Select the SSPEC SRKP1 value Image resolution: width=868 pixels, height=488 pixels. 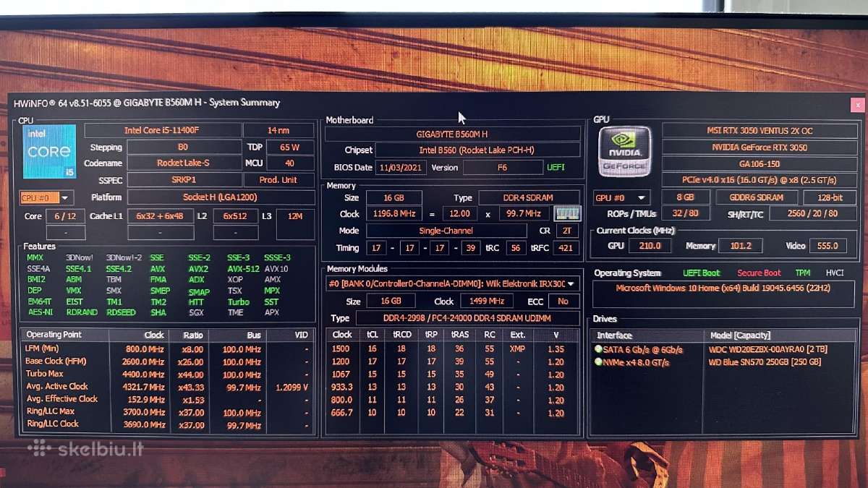pos(184,180)
